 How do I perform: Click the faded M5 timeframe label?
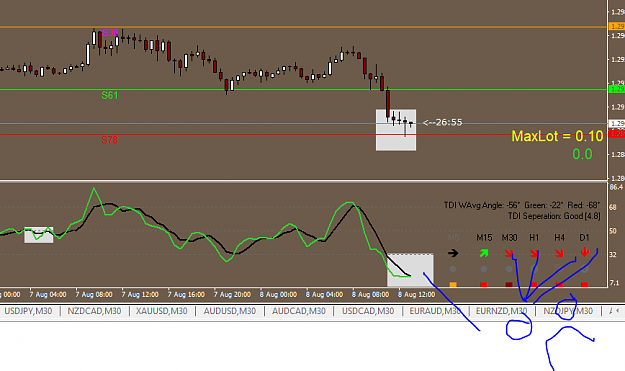point(453,238)
